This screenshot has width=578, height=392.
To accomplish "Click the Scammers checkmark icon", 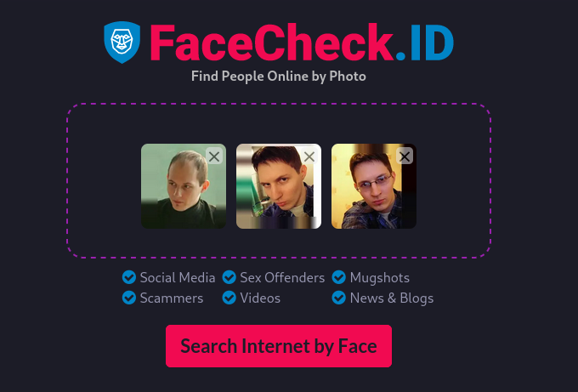I will 129,298.
